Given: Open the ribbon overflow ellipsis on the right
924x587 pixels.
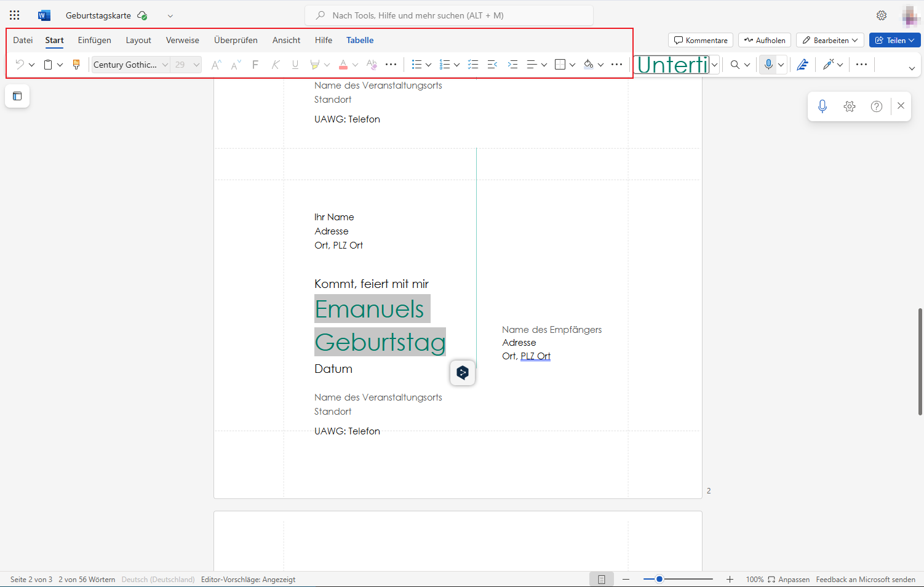Looking at the screenshot, I should click(x=861, y=65).
